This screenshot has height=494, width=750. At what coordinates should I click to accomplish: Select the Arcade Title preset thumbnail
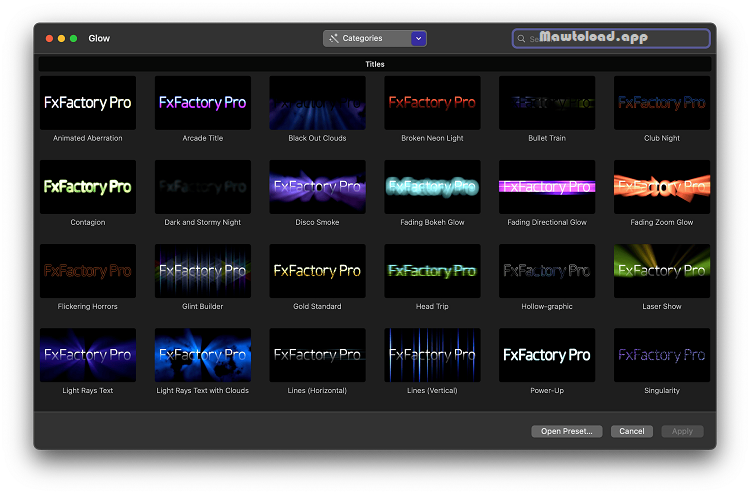click(203, 103)
